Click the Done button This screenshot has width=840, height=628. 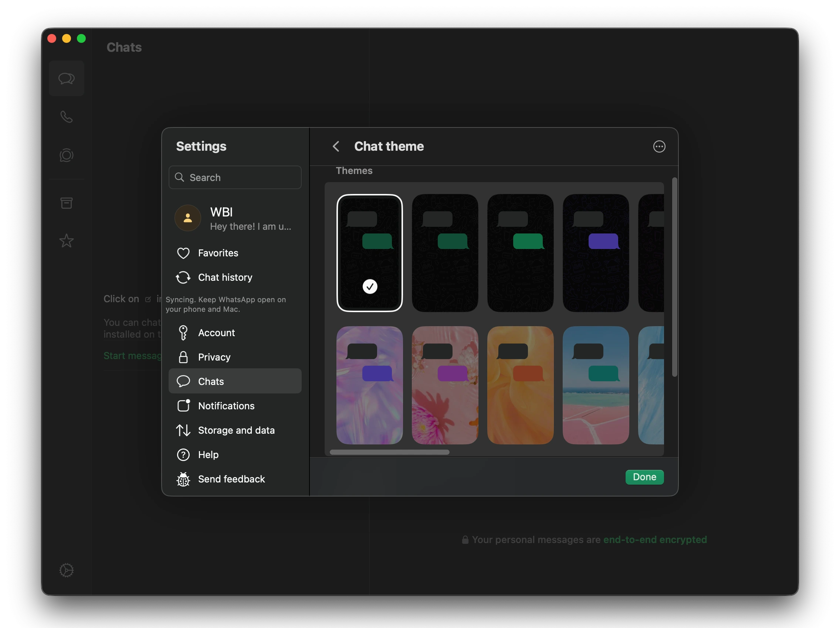click(644, 477)
